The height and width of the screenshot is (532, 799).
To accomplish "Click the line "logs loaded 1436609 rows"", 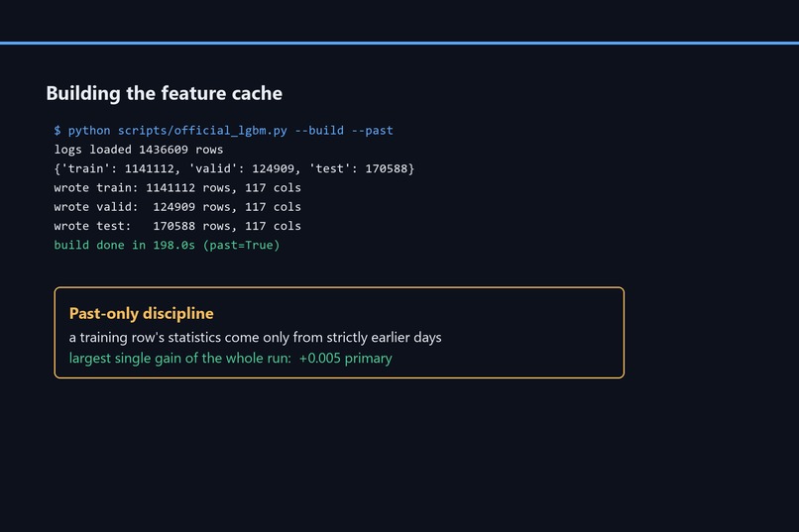I will pos(139,150).
